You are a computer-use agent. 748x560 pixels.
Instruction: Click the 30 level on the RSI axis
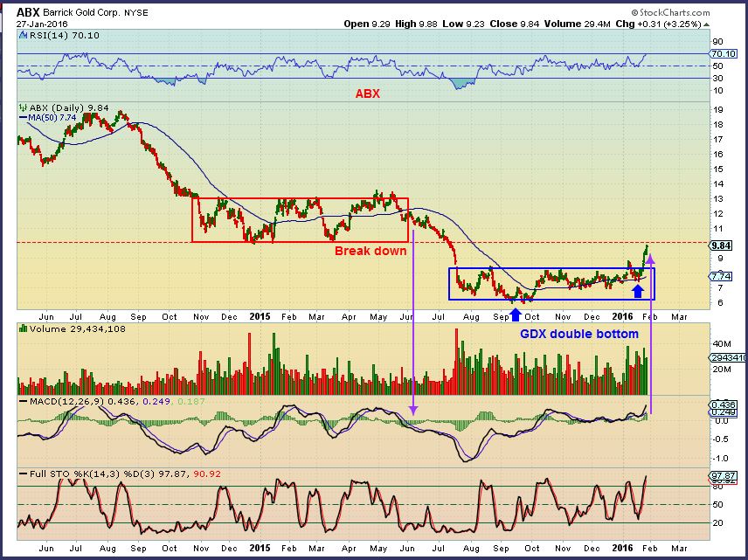point(717,79)
